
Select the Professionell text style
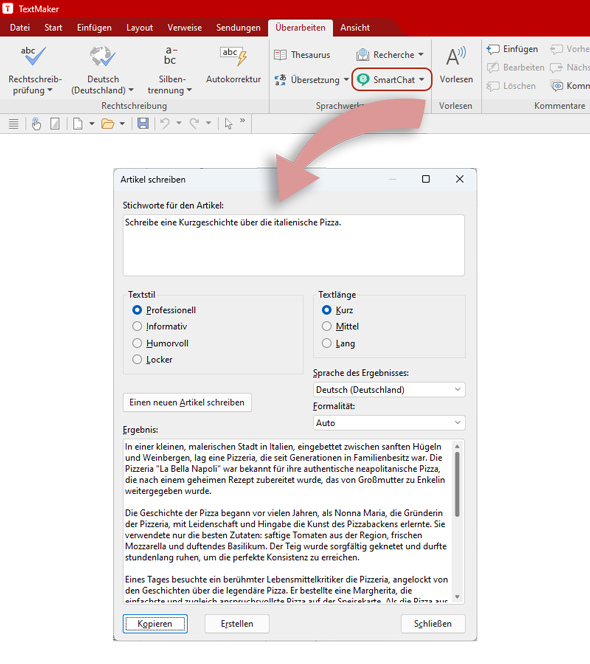[164, 310]
